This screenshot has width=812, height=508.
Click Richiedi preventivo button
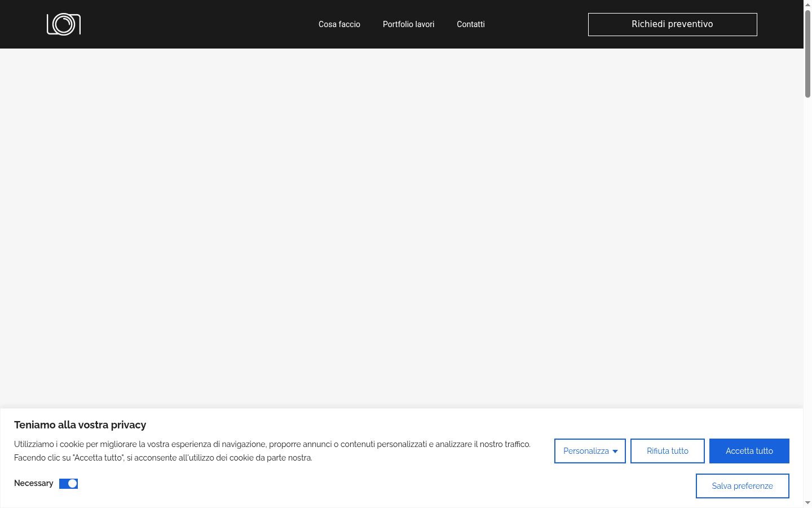(x=673, y=24)
